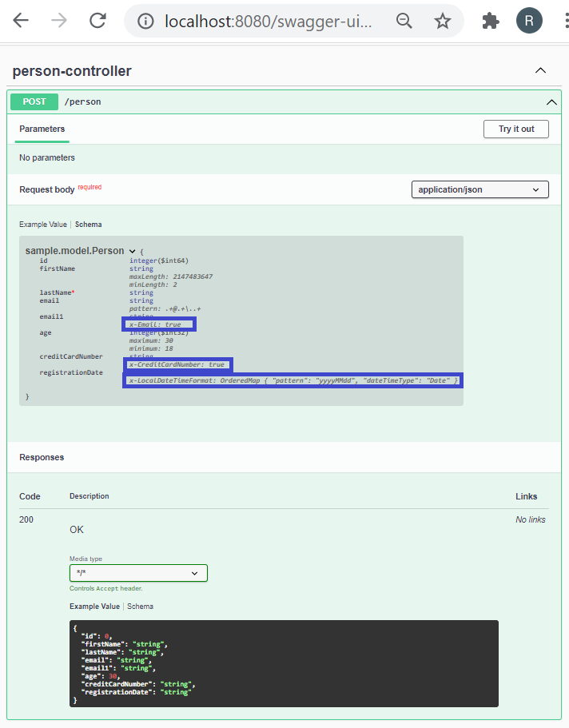Screen dimensions: 569x728
Task: Select the 'creditCardNumber' property name
Action: (x=71, y=356)
